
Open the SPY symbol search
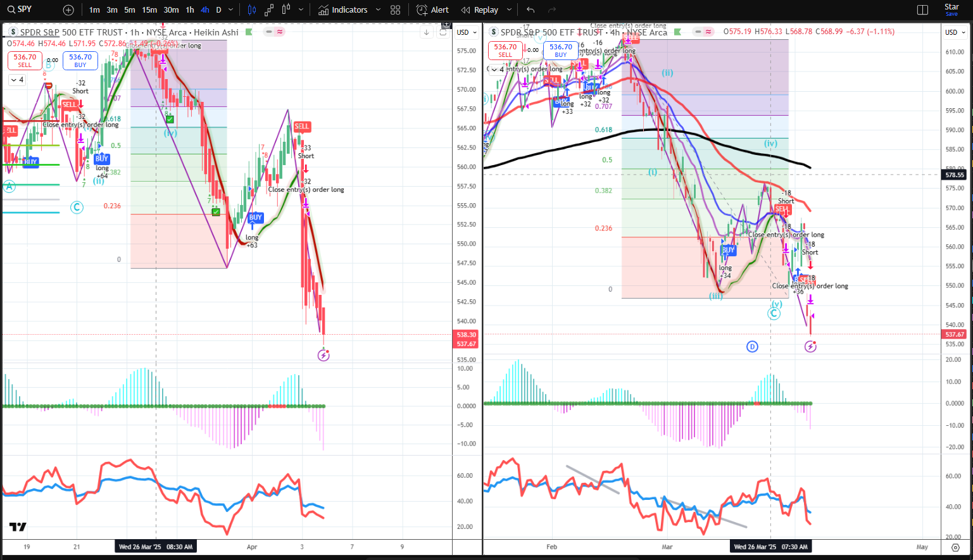click(x=20, y=9)
